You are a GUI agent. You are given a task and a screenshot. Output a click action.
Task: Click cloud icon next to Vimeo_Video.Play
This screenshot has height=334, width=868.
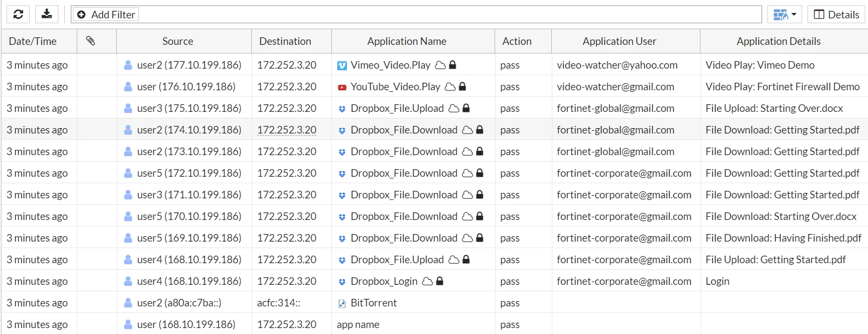[440, 65]
